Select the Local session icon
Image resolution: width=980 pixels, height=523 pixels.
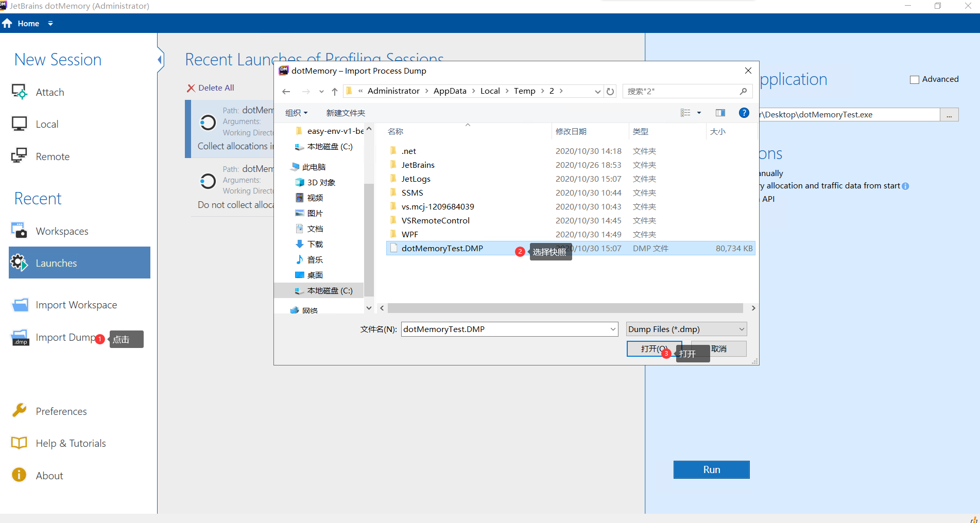pyautogui.click(x=20, y=124)
